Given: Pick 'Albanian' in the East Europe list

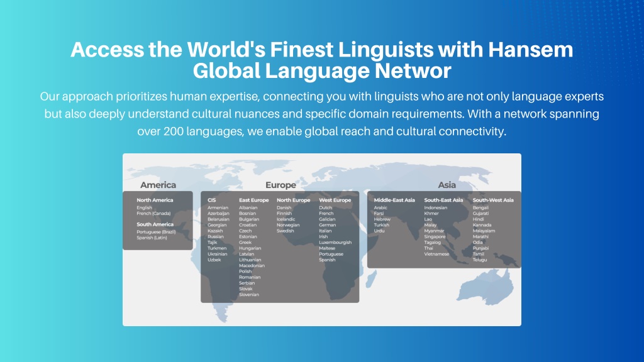Looking at the screenshot, I should (248, 207).
